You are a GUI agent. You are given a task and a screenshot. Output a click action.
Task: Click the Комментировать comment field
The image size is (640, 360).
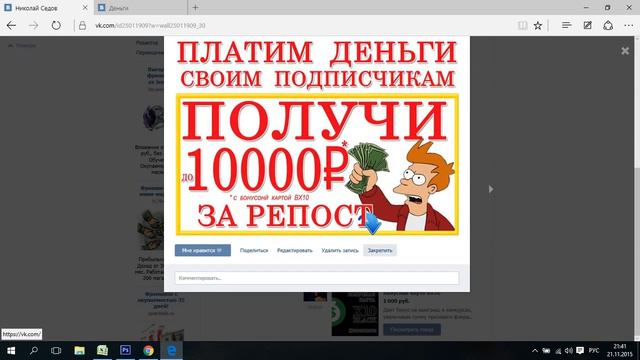pyautogui.click(x=317, y=278)
